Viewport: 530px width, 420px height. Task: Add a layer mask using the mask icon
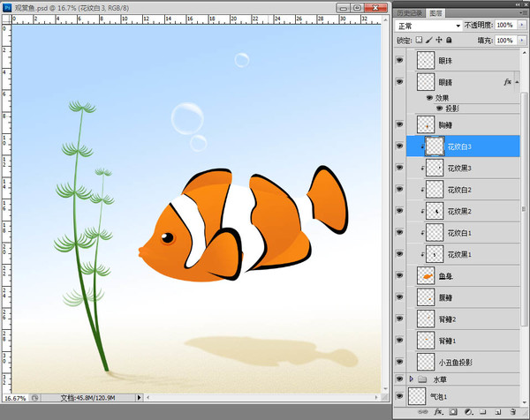click(453, 412)
